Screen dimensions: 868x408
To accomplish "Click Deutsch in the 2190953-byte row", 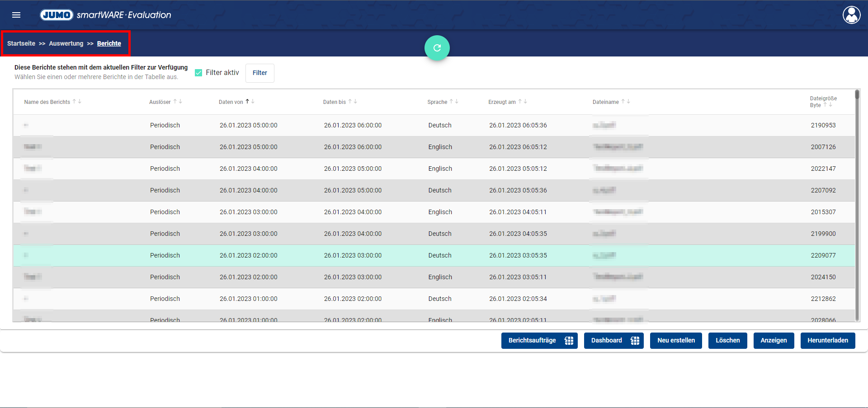I will click(x=440, y=126).
